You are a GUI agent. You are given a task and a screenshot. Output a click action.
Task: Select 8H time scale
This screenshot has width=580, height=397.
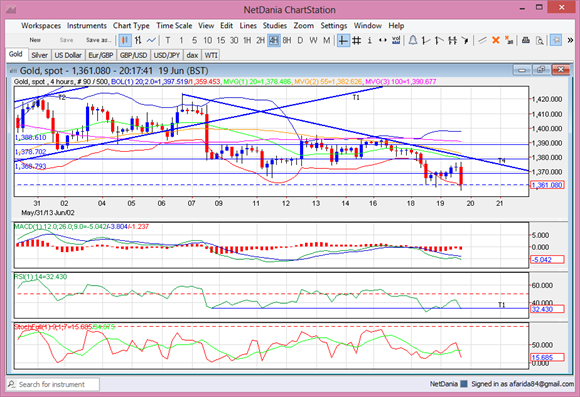click(287, 40)
